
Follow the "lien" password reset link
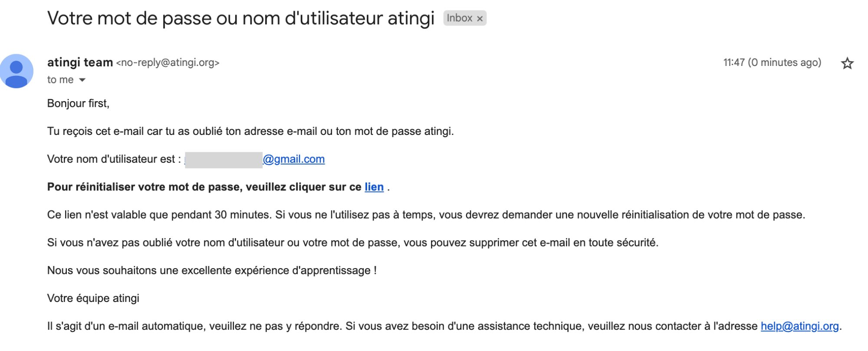pyautogui.click(x=374, y=187)
